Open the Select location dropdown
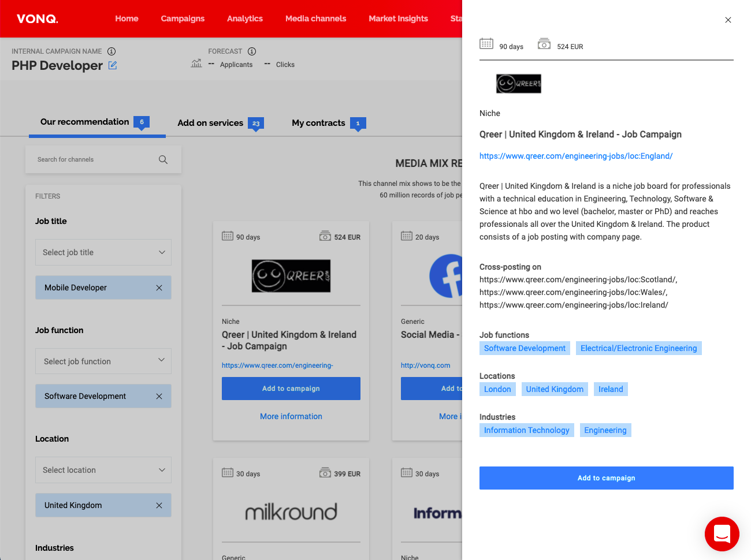 tap(103, 470)
